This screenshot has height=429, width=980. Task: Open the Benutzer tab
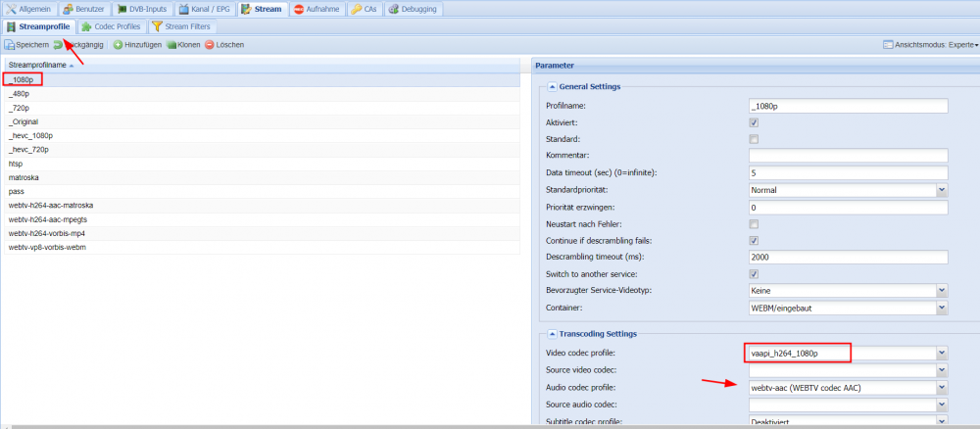click(x=85, y=10)
